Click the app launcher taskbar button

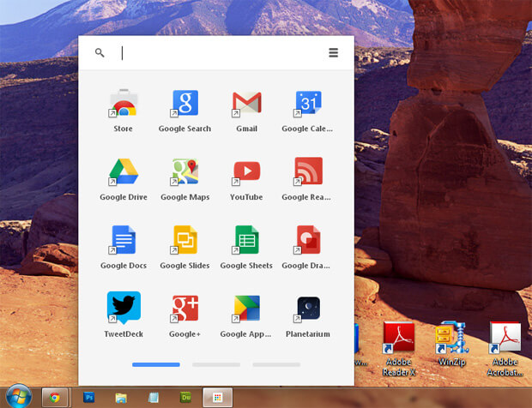[217, 397]
